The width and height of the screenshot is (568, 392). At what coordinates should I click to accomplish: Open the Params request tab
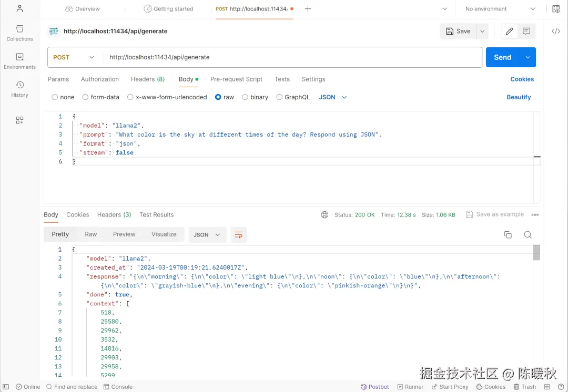tap(58, 79)
